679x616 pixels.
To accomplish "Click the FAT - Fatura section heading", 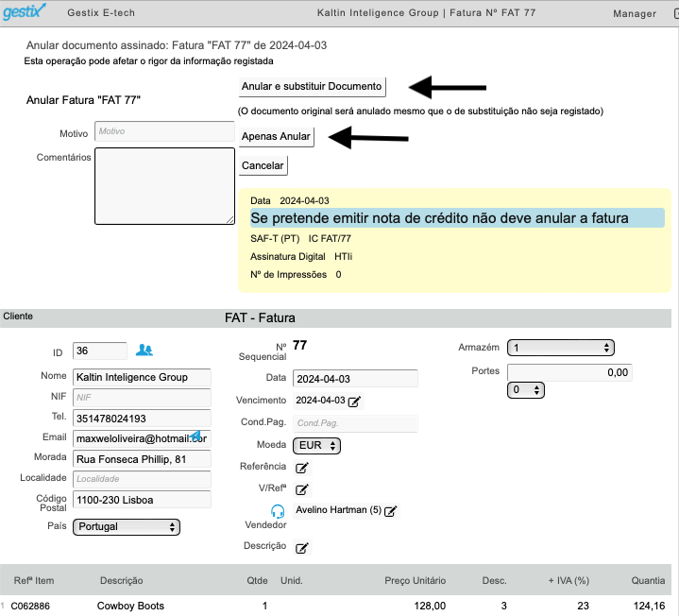I will (x=260, y=318).
